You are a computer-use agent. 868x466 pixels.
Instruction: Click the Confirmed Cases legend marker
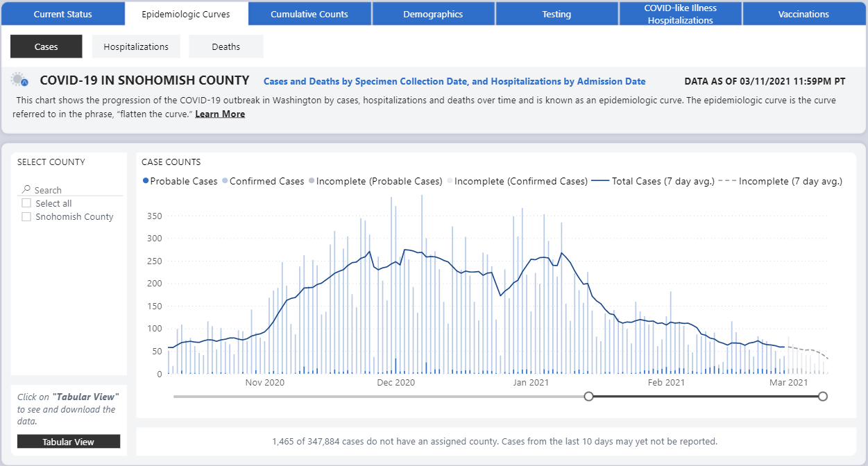224,181
